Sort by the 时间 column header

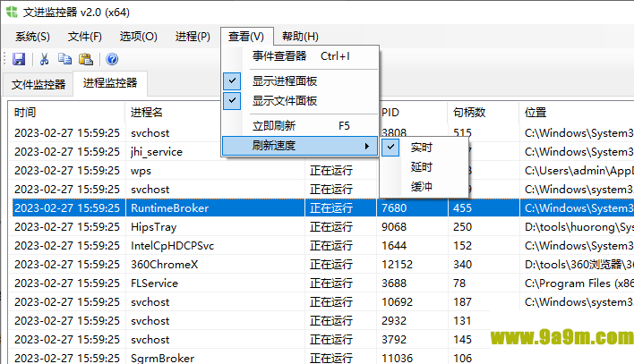[67, 113]
